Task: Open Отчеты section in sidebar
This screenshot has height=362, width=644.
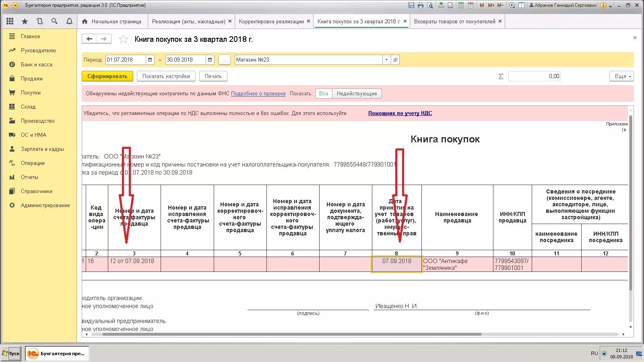Action: pyautogui.click(x=29, y=177)
